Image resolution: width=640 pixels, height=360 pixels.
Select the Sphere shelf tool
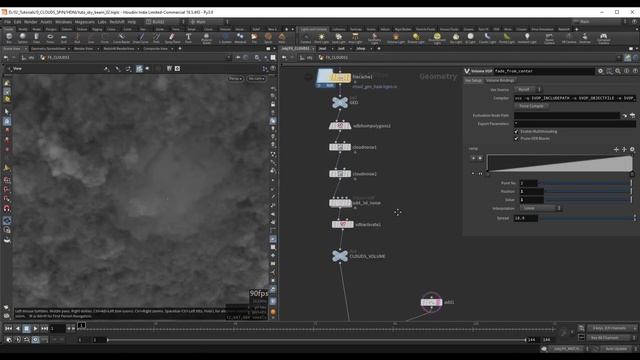22,38
